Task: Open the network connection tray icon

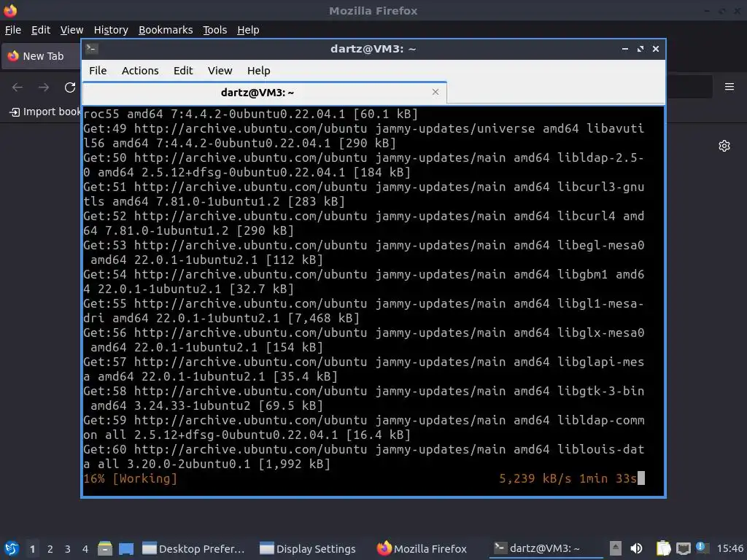Action: tap(683, 548)
